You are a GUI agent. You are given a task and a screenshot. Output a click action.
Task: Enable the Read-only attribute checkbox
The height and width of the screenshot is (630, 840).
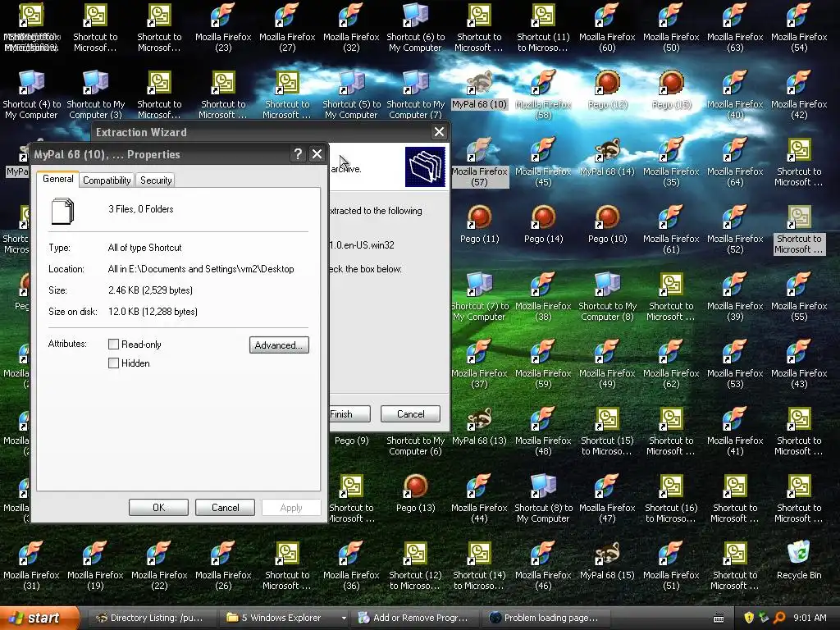[x=113, y=345]
